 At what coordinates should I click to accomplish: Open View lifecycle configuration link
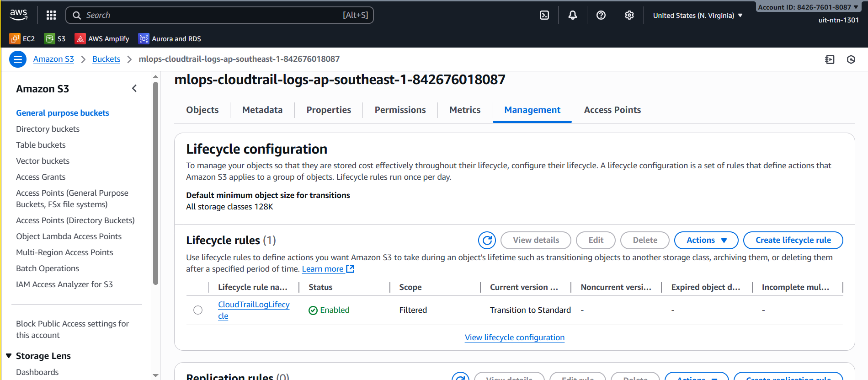pos(514,337)
